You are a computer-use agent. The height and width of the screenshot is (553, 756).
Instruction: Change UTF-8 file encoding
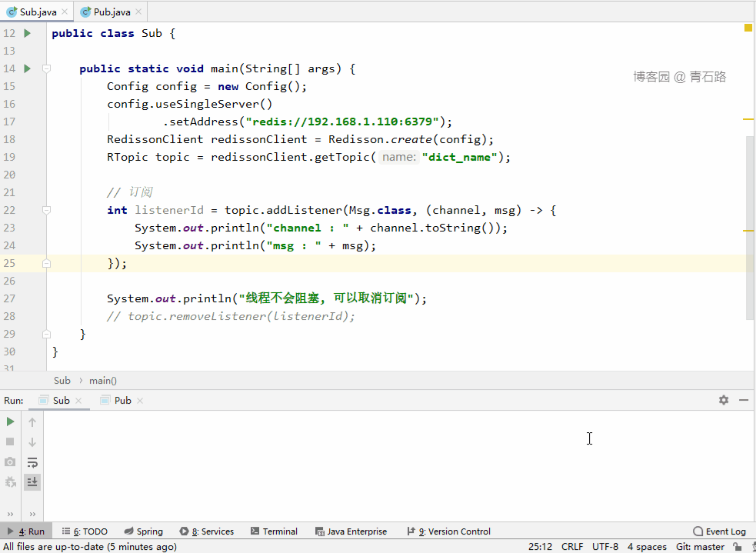605,547
